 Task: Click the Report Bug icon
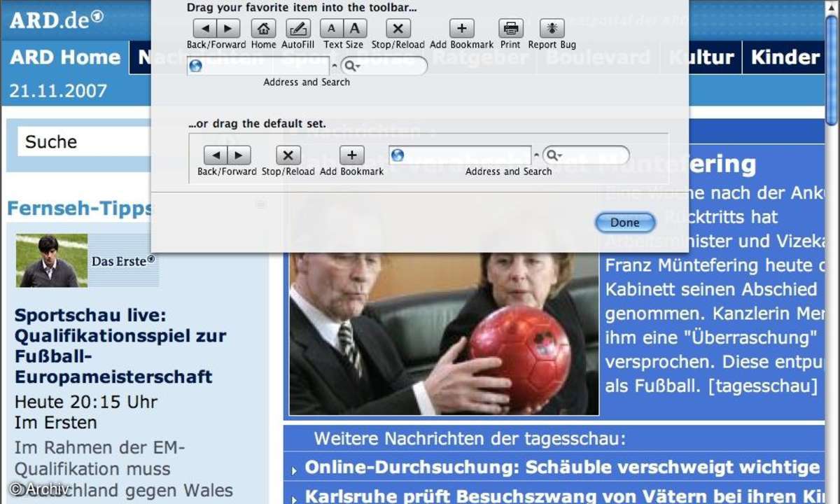(x=552, y=29)
